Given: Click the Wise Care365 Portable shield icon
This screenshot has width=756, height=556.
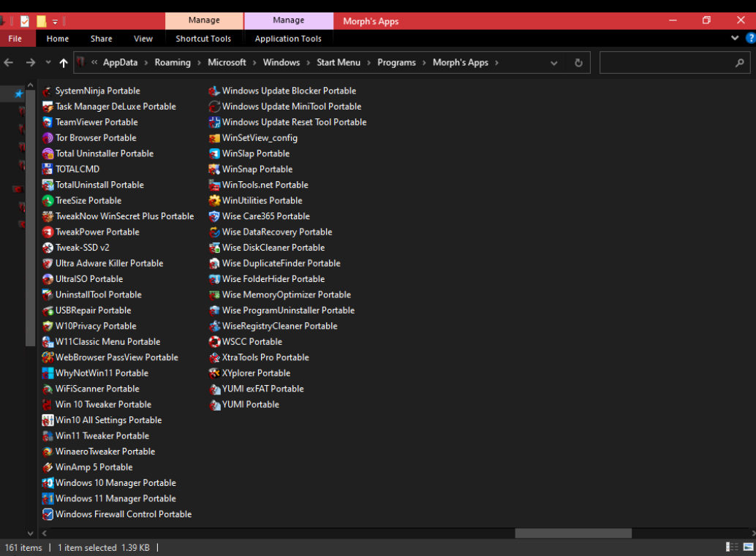Looking at the screenshot, I should click(x=214, y=217).
